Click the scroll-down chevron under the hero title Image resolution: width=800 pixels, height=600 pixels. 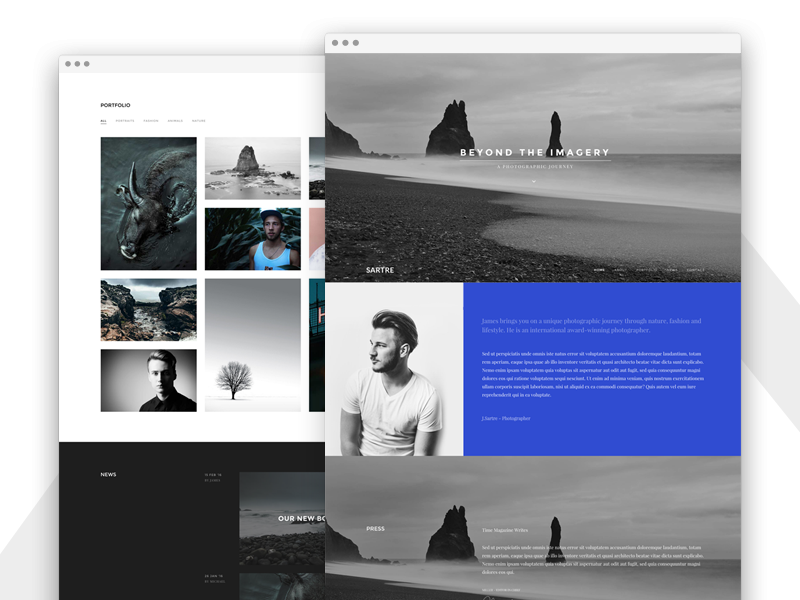click(x=534, y=181)
